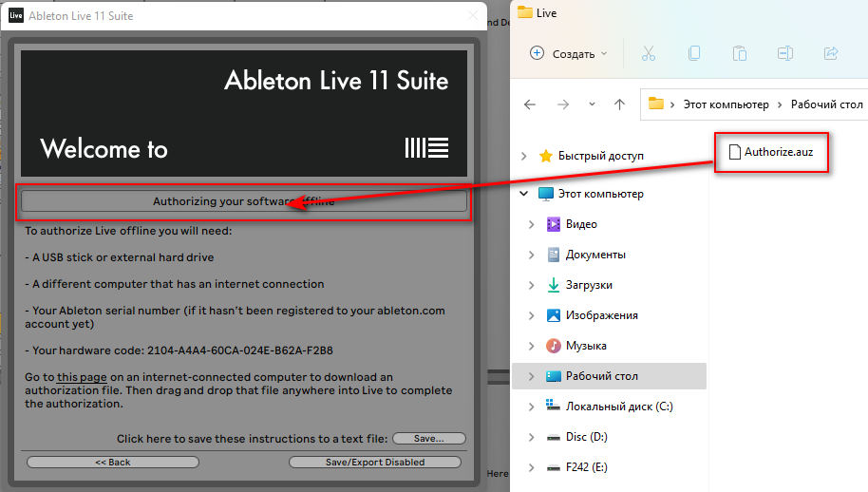Viewport: 868px width, 492px height.
Task: Select the Authorize.auz file
Action: 771,152
